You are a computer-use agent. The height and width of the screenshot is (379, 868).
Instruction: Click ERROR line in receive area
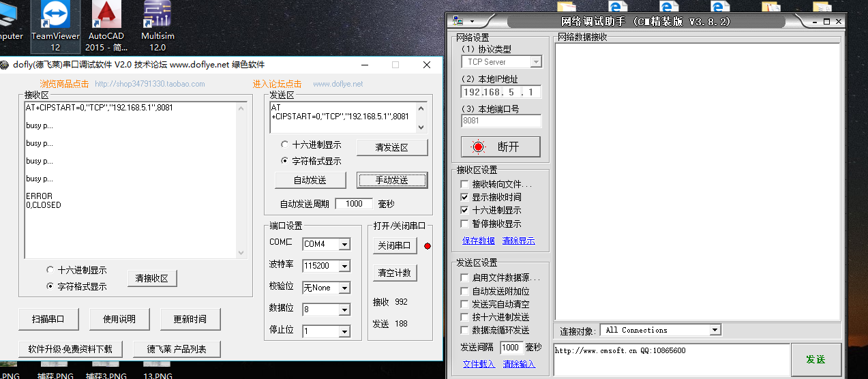pyautogui.click(x=39, y=196)
